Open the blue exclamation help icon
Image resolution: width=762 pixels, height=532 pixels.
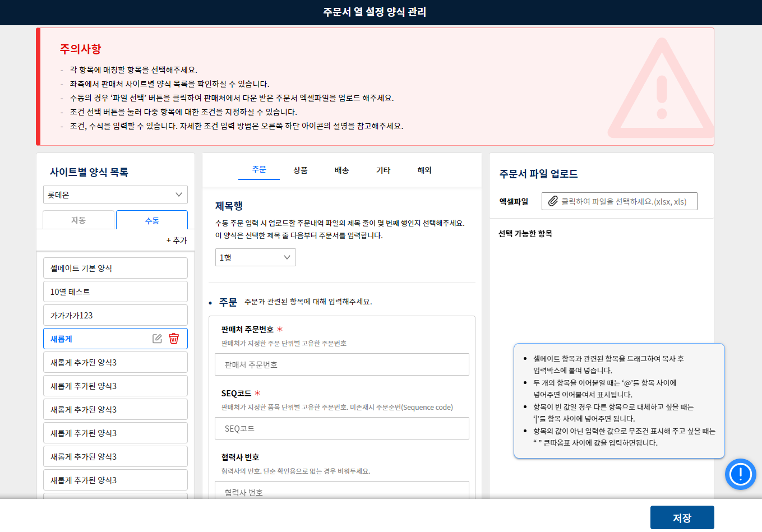point(741,474)
